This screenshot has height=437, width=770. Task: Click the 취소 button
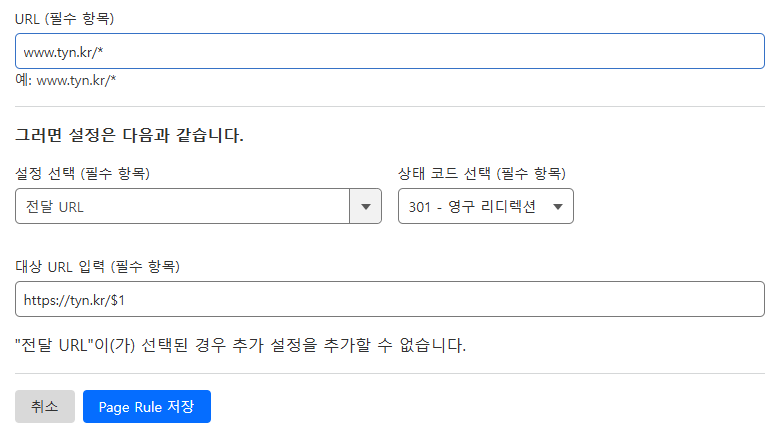coord(45,407)
